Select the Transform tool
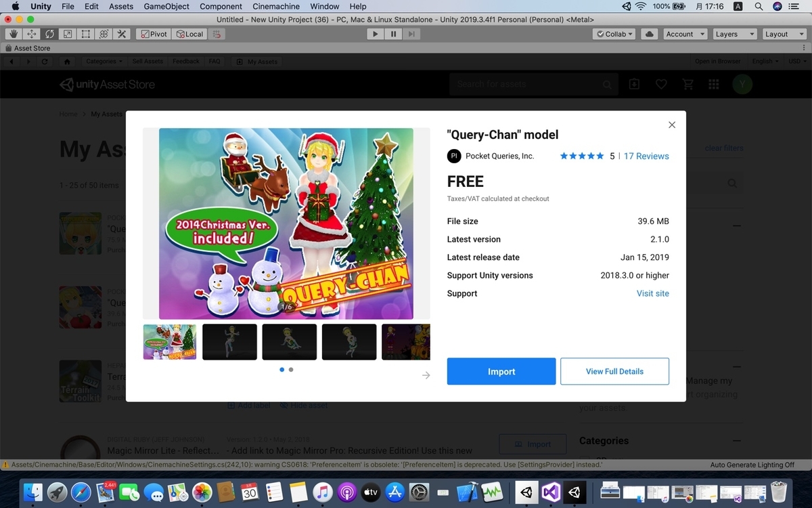This screenshot has width=812, height=508. [104, 34]
